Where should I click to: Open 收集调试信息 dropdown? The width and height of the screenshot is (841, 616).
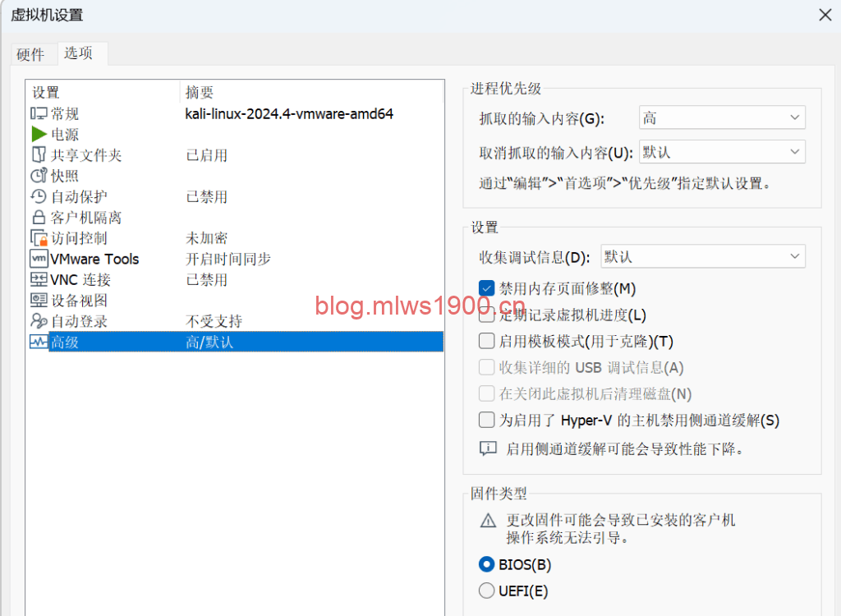[x=702, y=257]
